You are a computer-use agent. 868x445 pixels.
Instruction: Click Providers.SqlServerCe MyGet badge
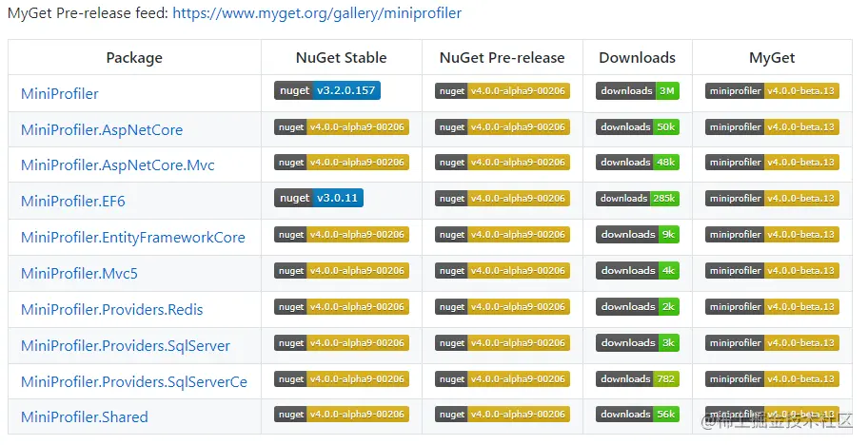(x=772, y=378)
